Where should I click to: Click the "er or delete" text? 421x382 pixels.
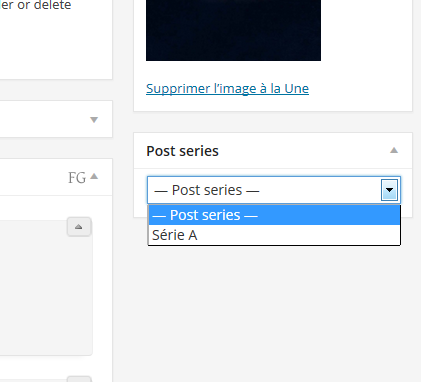(x=35, y=5)
